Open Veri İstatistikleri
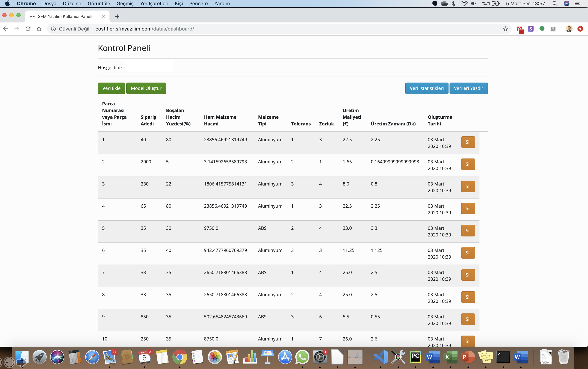Viewport: 588px width, 369px height. [426, 88]
